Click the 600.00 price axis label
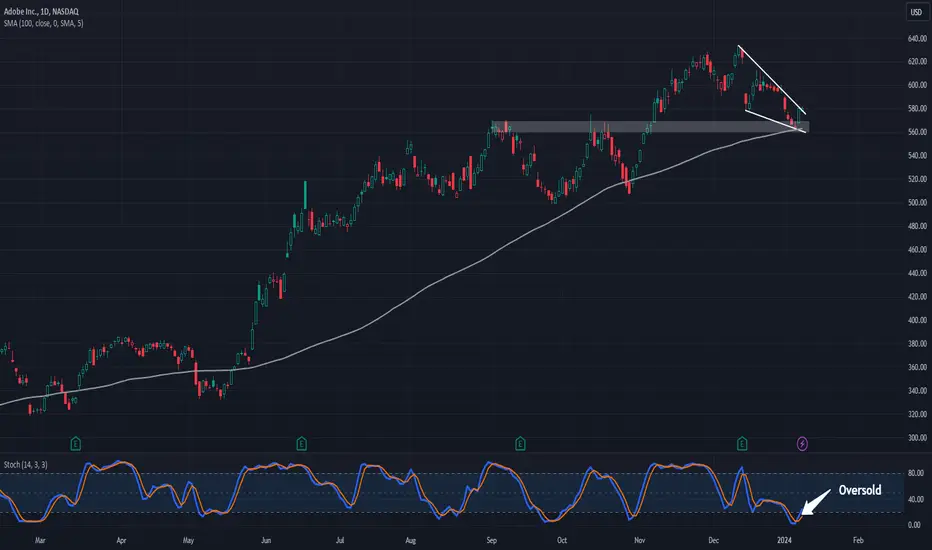This screenshot has height=550, width=932. (917, 85)
